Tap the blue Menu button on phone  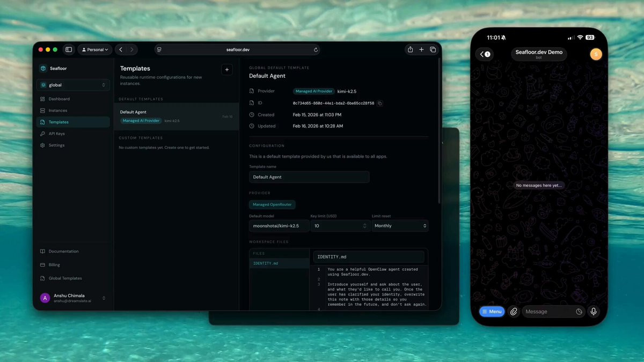point(492,312)
